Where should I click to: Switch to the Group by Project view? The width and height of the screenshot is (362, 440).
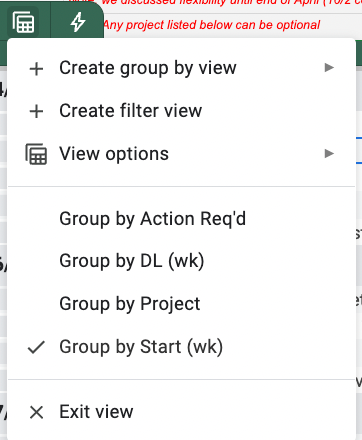click(181, 304)
